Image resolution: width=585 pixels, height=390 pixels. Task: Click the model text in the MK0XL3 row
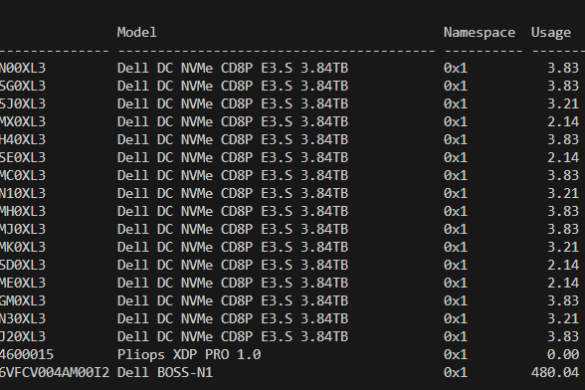pos(233,247)
